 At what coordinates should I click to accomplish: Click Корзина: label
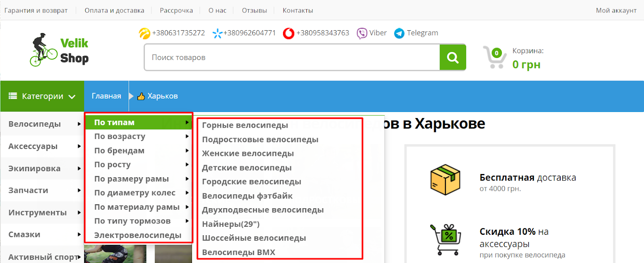coord(528,51)
